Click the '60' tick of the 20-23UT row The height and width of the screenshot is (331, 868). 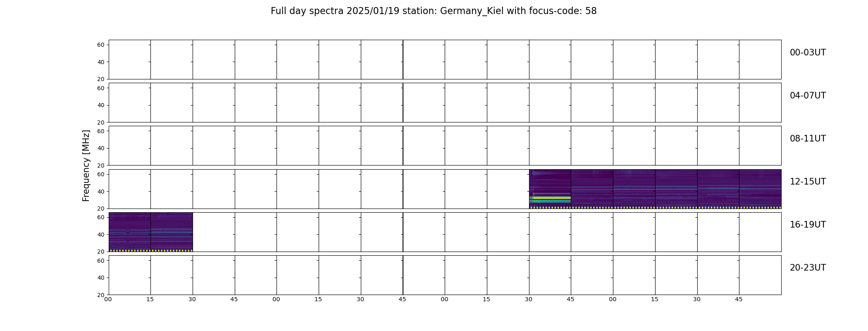(101, 261)
